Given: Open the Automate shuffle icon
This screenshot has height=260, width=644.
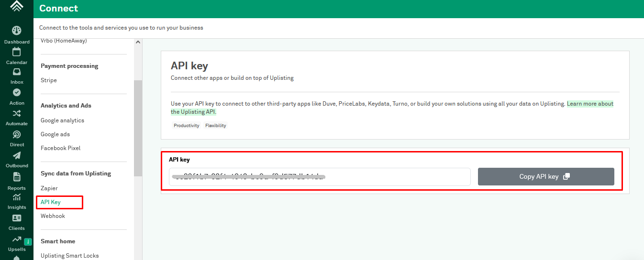Looking at the screenshot, I should (17, 113).
